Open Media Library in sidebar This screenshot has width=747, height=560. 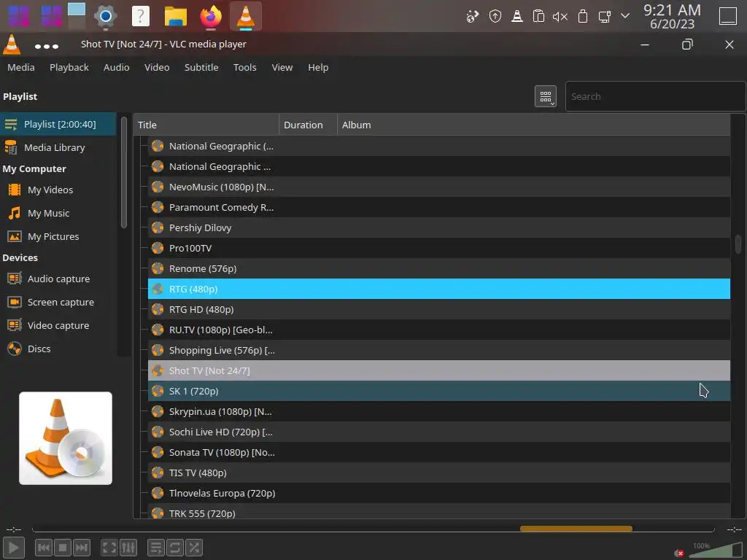(58, 147)
